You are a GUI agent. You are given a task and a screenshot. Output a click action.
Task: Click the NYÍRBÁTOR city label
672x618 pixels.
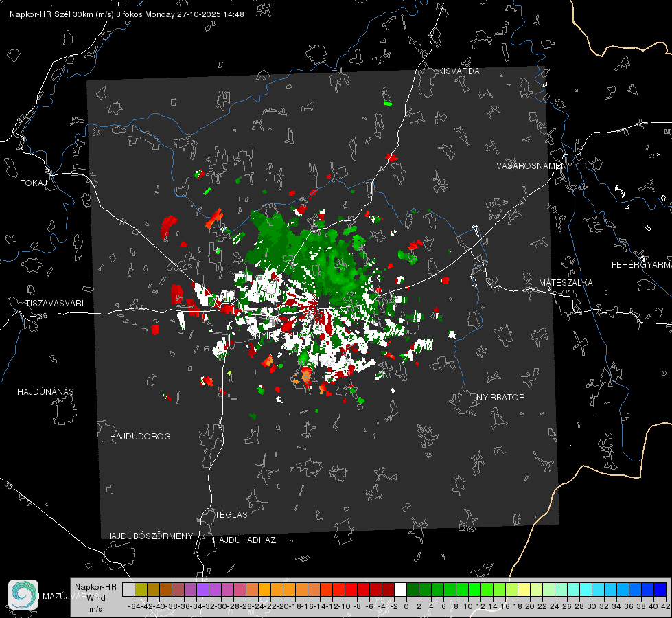coord(500,398)
